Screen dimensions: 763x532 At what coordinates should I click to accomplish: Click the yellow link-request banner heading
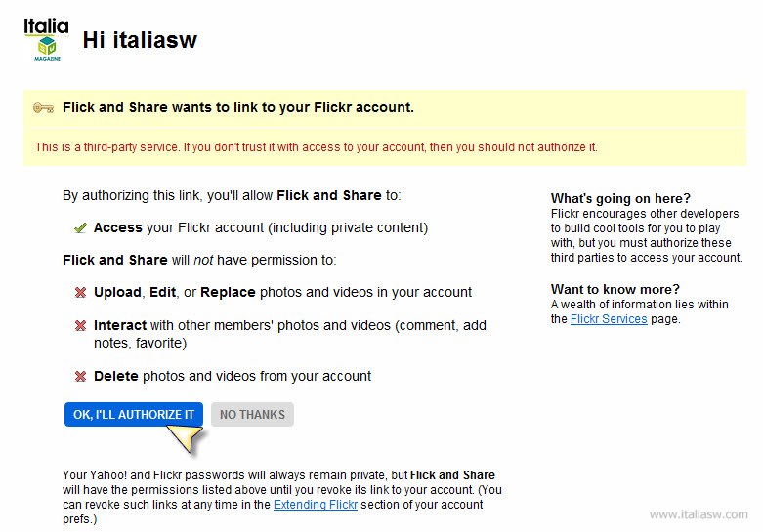click(x=238, y=107)
